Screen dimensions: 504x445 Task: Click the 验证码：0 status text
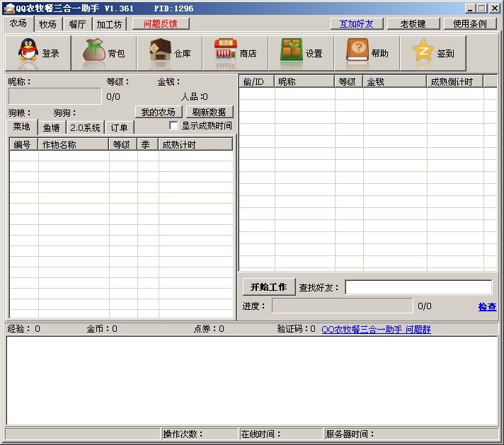(x=297, y=329)
